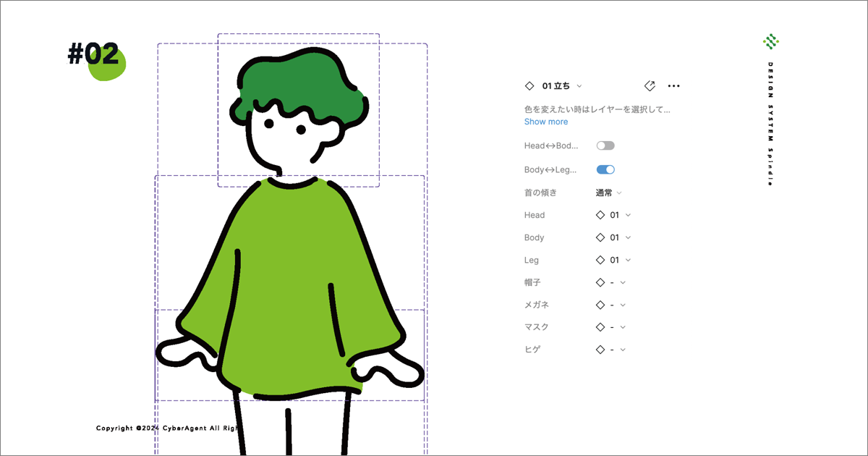
Task: Click the #02 heading text
Action: [93, 54]
